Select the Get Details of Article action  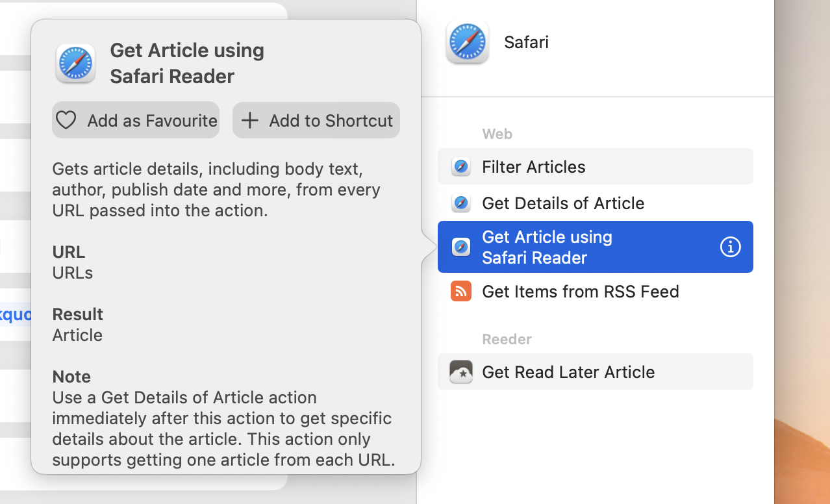pos(596,203)
